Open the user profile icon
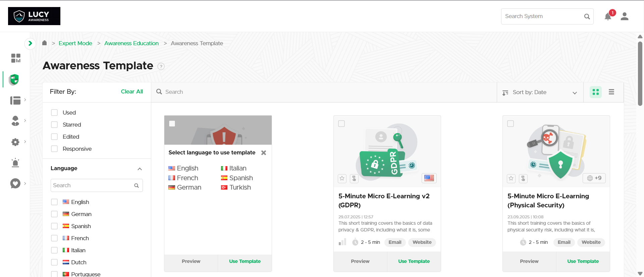 [x=624, y=16]
